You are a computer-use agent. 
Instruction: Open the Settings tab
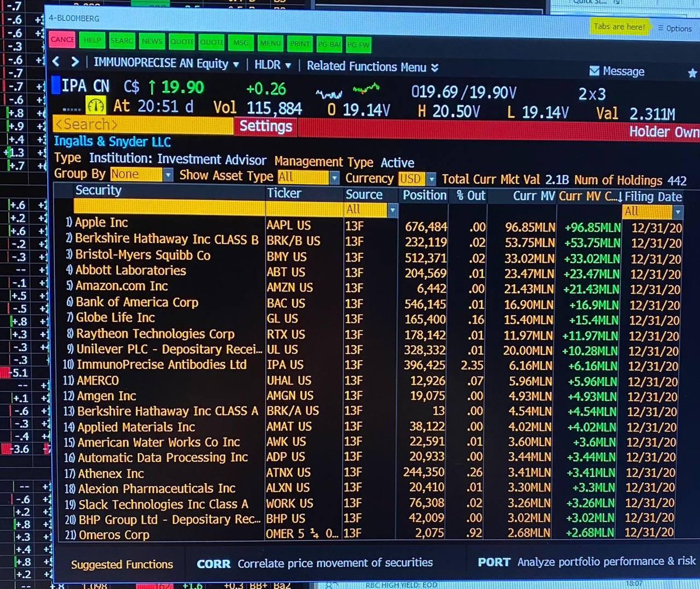point(265,126)
